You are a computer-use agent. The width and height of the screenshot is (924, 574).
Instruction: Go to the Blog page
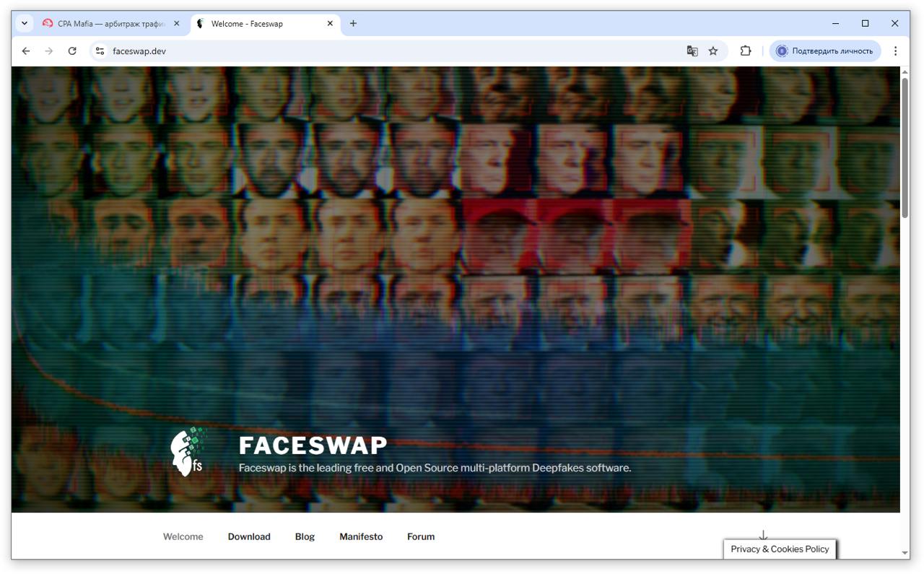(305, 537)
